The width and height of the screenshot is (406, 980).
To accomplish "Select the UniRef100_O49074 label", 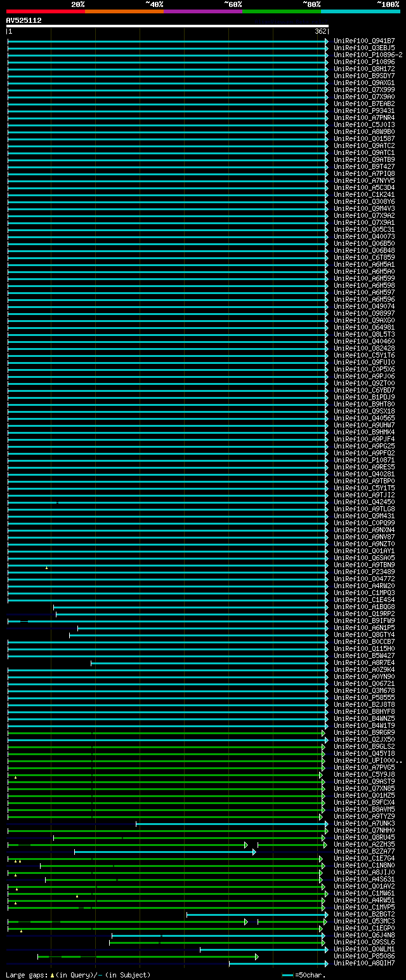I will pyautogui.click(x=364, y=307).
